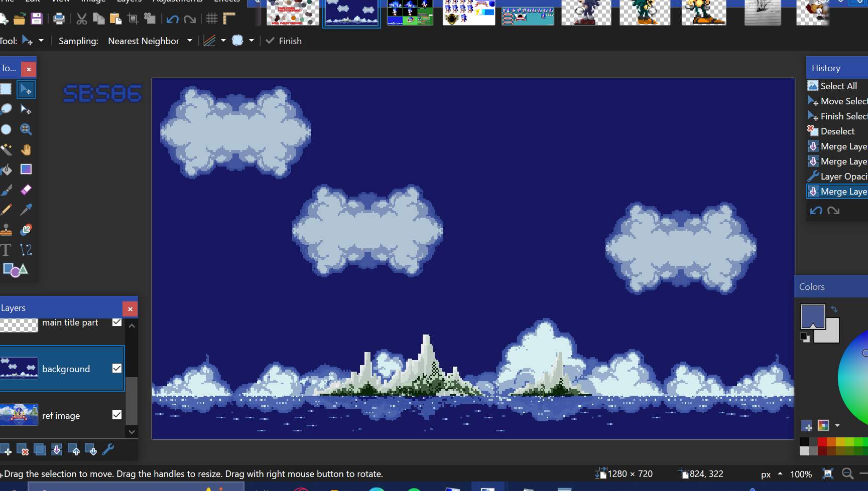Toggle the rulers icon
868x491 pixels.
point(229,19)
